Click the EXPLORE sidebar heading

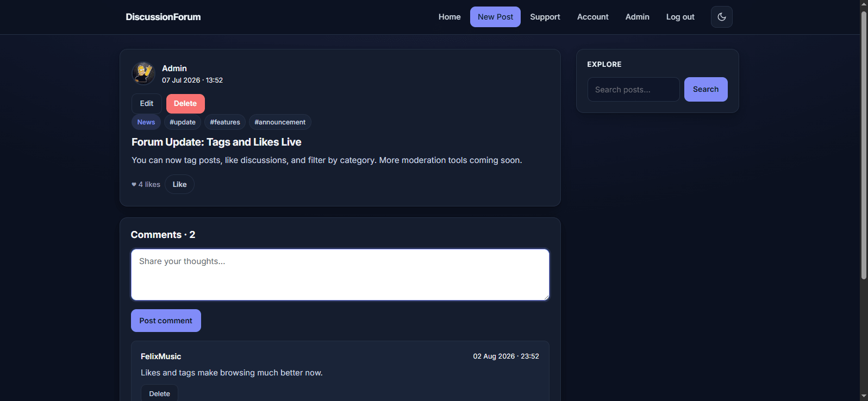[604, 64]
